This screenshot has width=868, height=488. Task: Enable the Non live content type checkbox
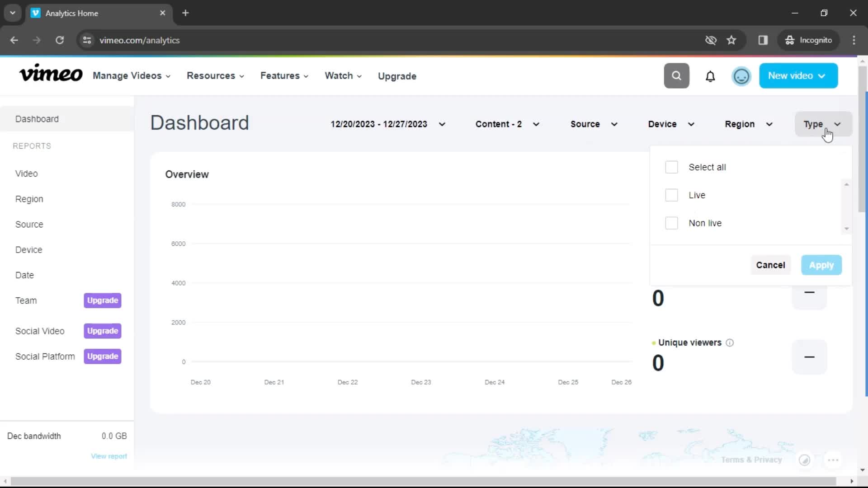[x=672, y=223]
